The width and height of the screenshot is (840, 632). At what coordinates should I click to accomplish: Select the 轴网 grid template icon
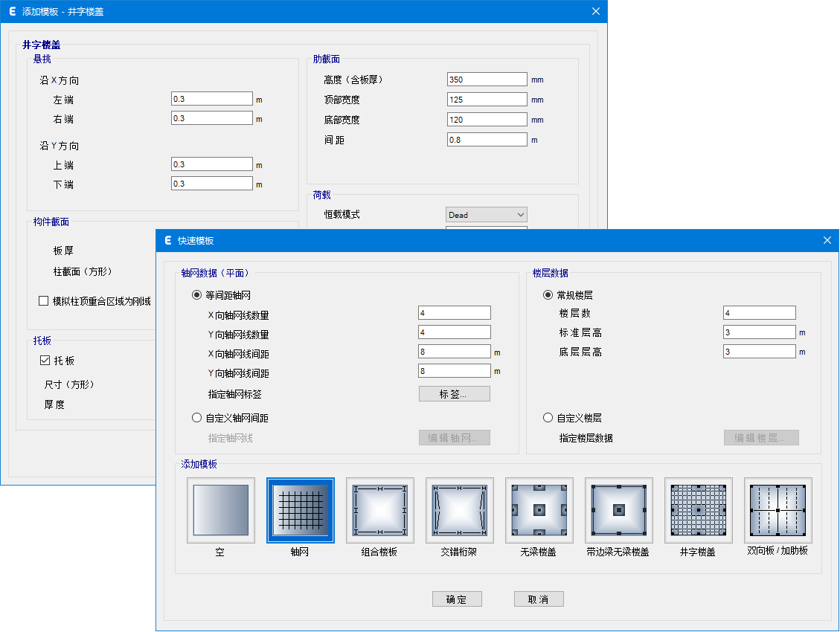[x=301, y=510]
